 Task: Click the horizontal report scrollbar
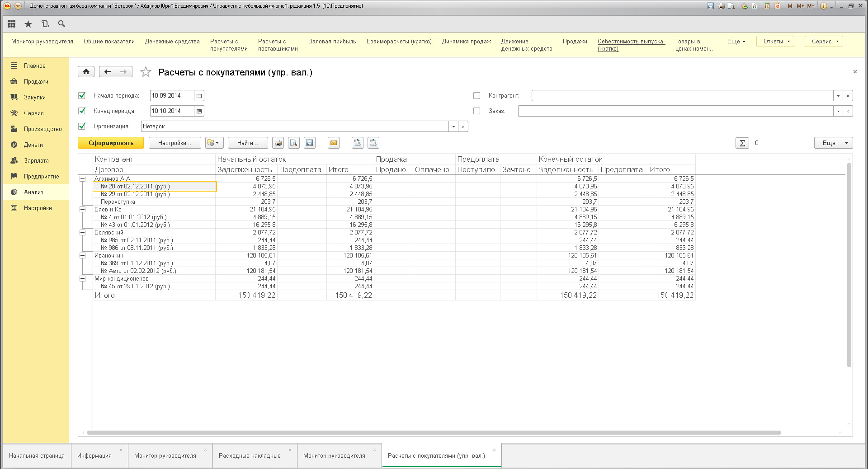pyautogui.click(x=434, y=432)
